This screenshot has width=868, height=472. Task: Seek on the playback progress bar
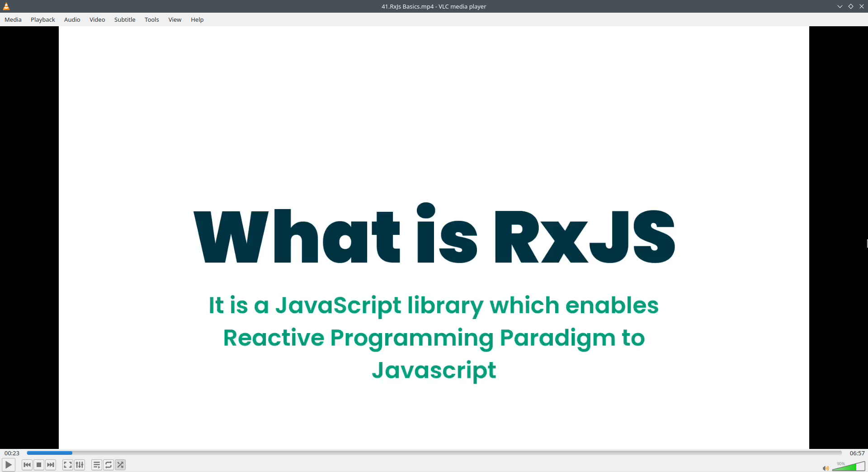(x=434, y=453)
